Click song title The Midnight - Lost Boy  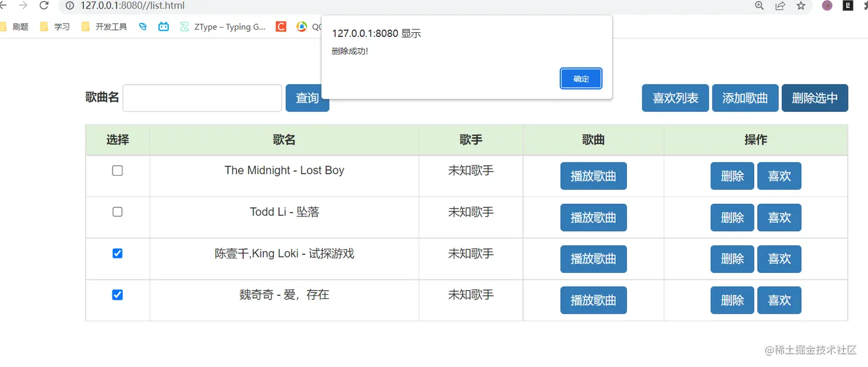(284, 171)
